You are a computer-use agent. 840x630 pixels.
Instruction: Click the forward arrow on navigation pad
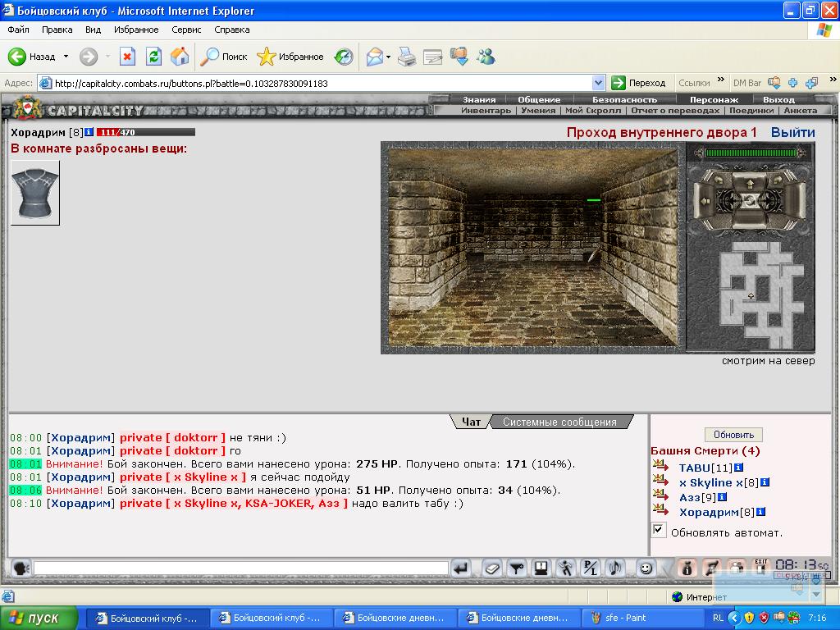(x=750, y=182)
